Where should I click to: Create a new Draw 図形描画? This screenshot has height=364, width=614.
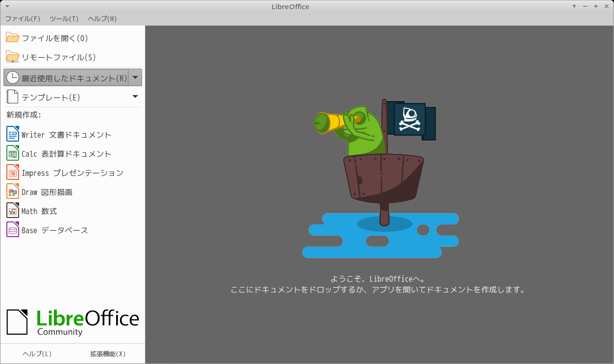click(x=47, y=192)
